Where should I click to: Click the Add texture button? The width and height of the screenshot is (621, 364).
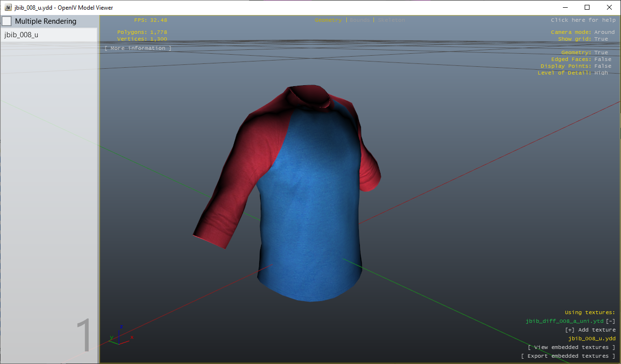pyautogui.click(x=590, y=330)
